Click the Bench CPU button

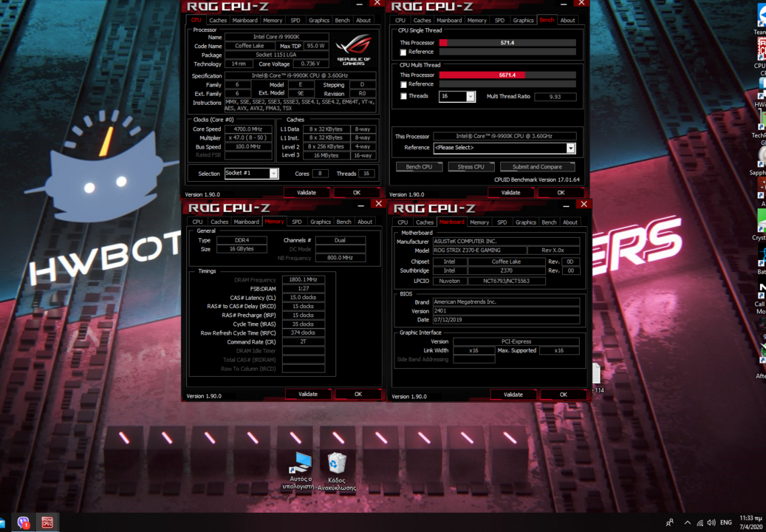coord(419,167)
